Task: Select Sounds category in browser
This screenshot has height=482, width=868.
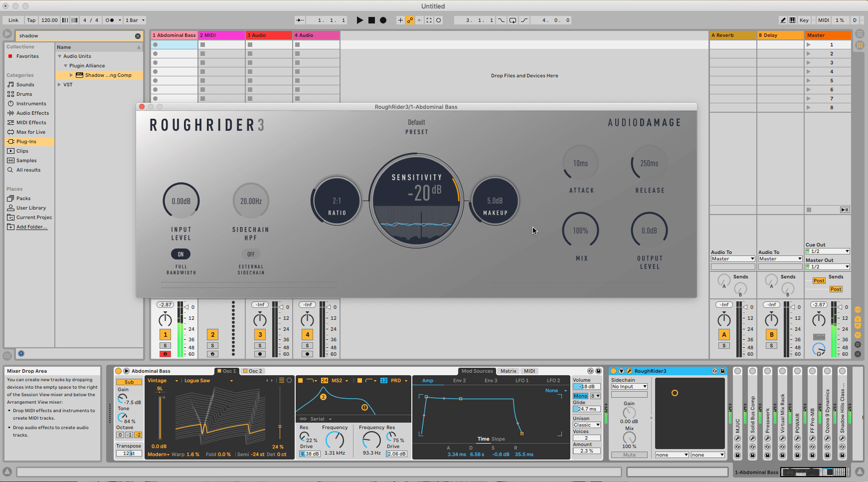Action: tap(25, 85)
